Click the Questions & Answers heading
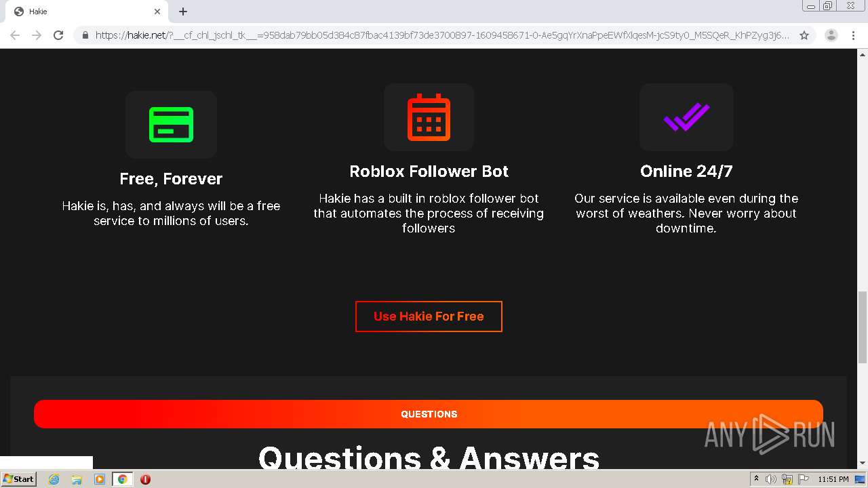 tap(429, 458)
